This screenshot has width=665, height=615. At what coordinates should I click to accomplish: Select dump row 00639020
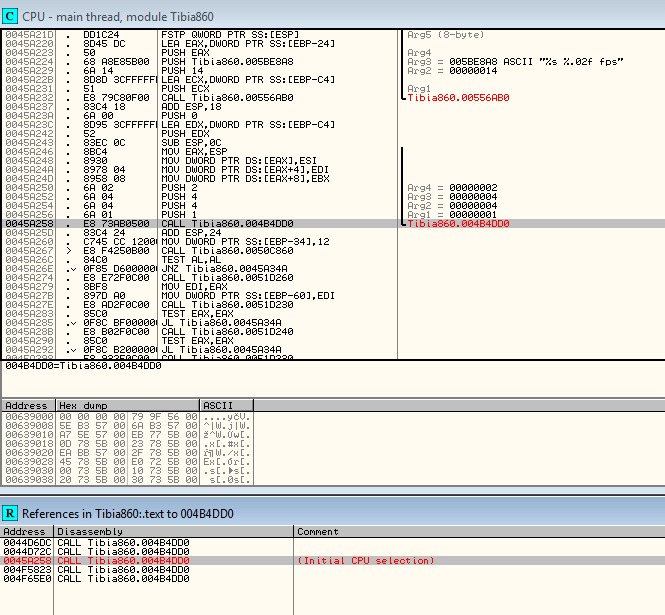click(x=127, y=453)
